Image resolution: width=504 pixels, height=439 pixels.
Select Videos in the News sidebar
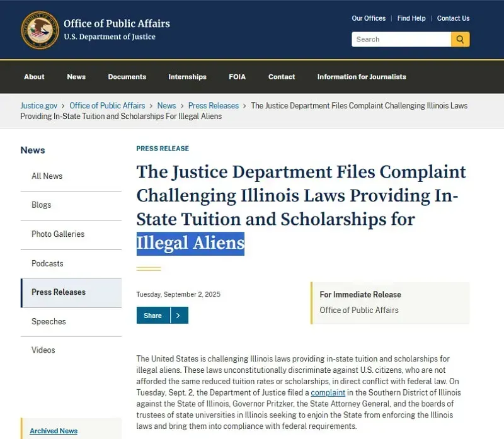pyautogui.click(x=43, y=350)
